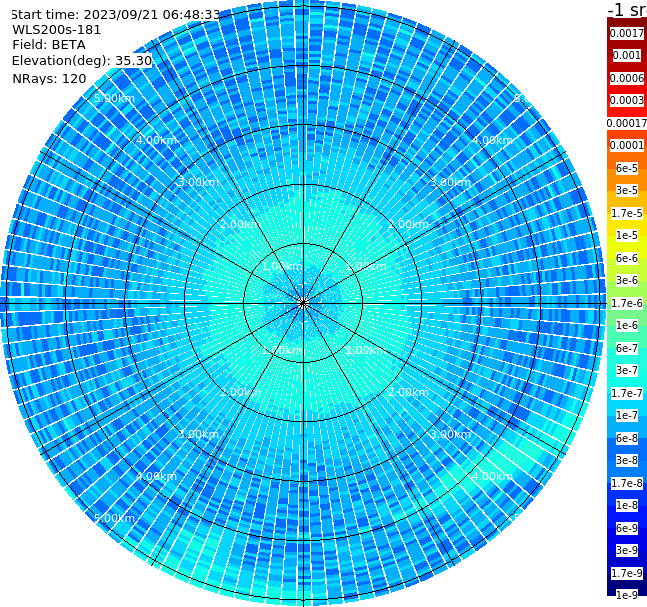Viewport: 647px width, 607px height.
Task: Click the 1e-6 colorbar tick label
Action: pyautogui.click(x=627, y=325)
